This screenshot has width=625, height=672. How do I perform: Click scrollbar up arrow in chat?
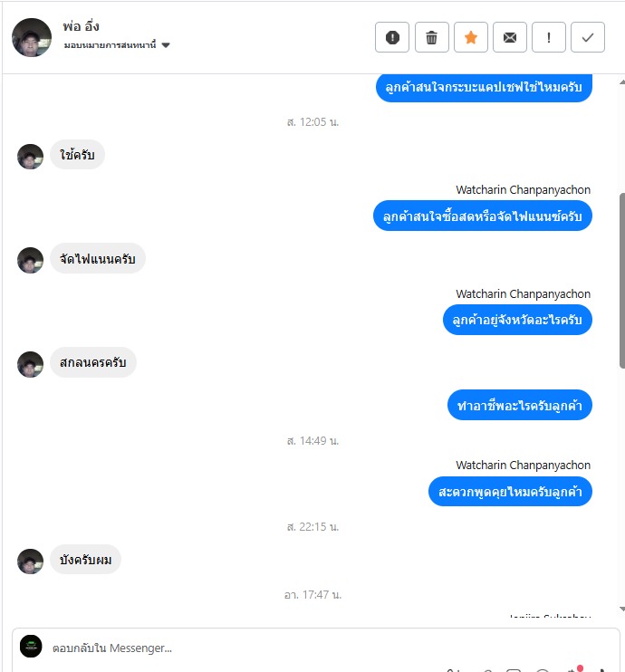point(622,82)
